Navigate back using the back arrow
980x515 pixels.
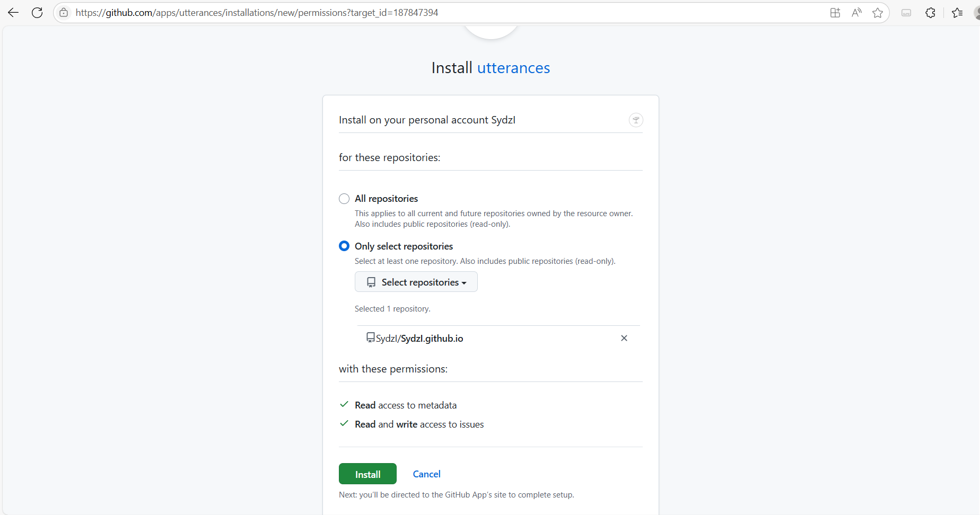click(x=13, y=12)
